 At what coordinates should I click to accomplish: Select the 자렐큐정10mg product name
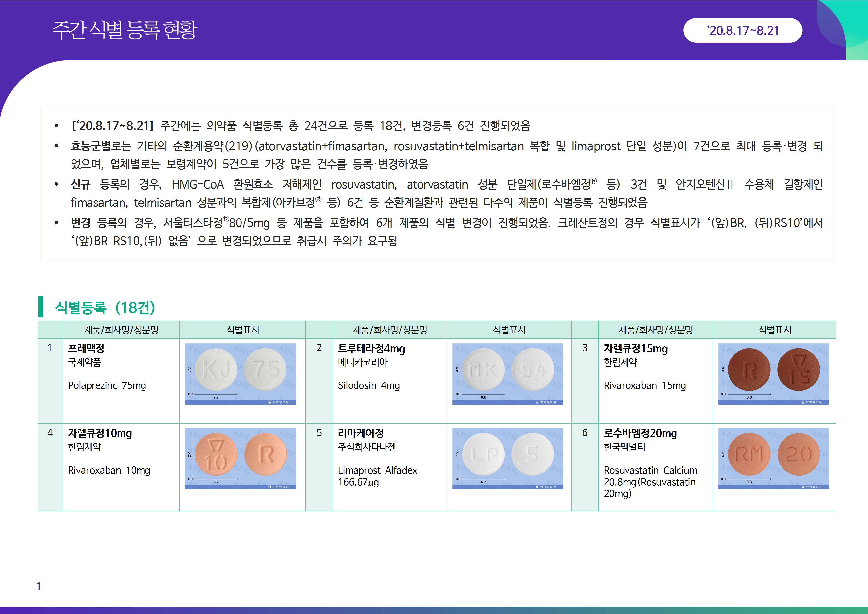pyautogui.click(x=100, y=433)
